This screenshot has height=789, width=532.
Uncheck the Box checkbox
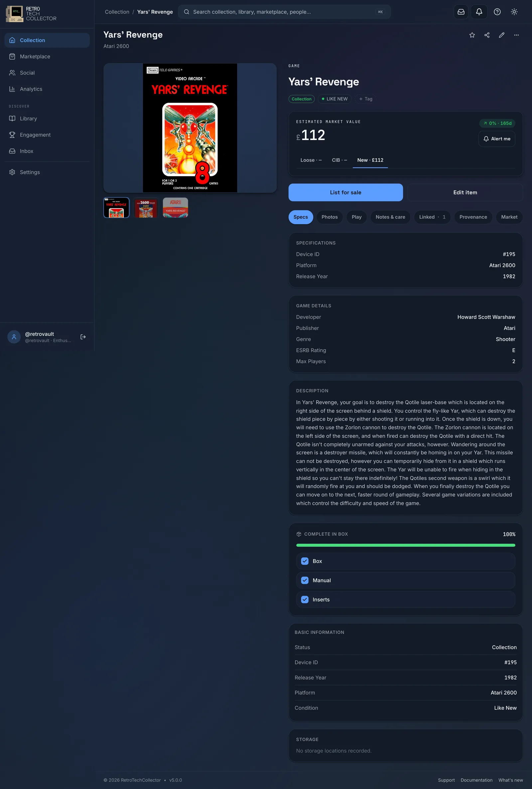(305, 561)
